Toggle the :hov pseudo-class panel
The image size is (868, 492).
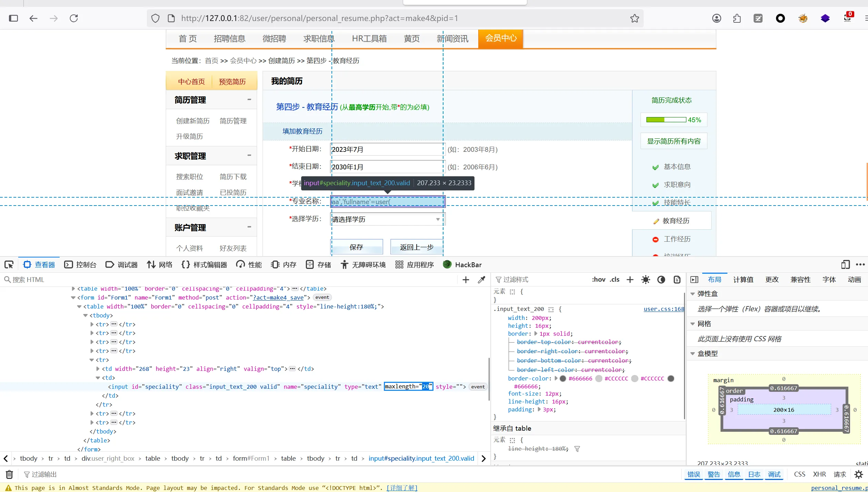point(599,280)
